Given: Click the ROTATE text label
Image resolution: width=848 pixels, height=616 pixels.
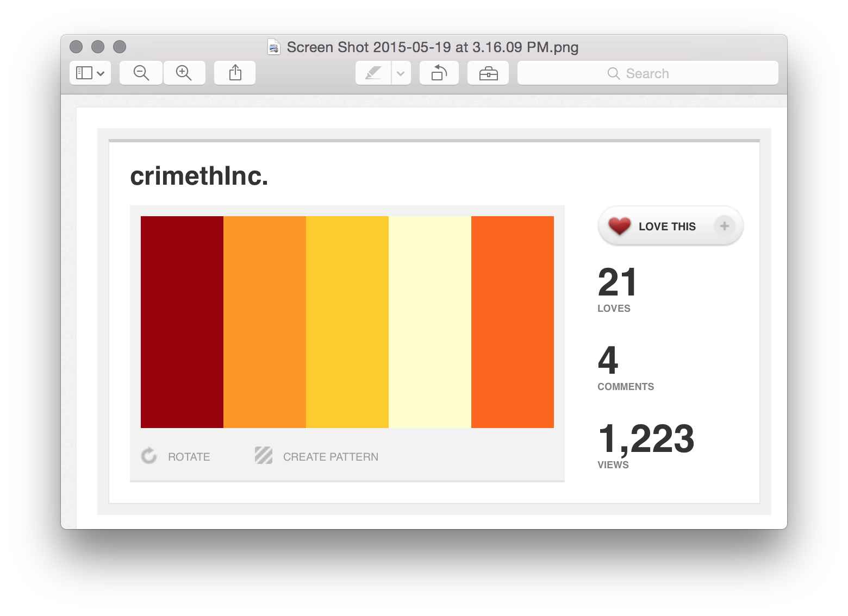Looking at the screenshot, I should click(x=189, y=457).
